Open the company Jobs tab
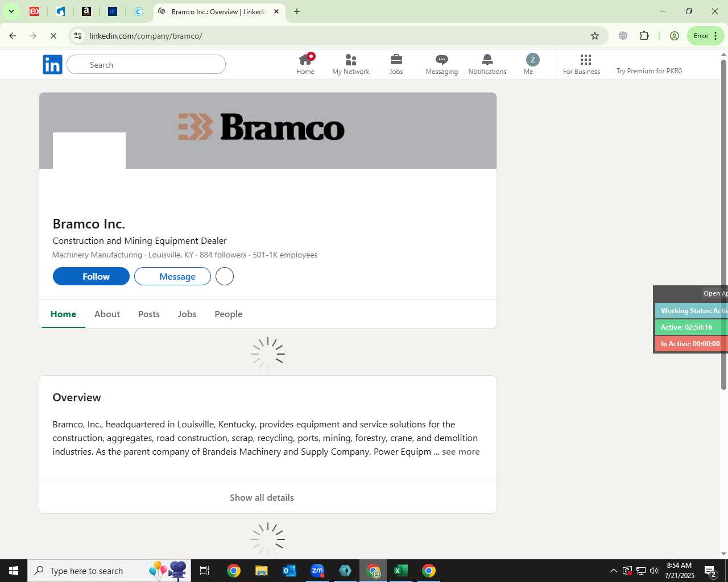Image resolution: width=728 pixels, height=582 pixels. pyautogui.click(x=187, y=314)
